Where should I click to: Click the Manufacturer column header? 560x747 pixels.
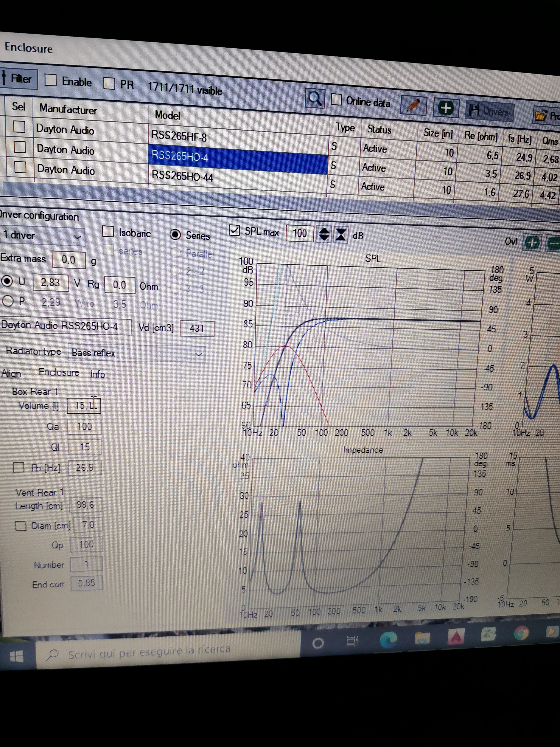point(68,109)
